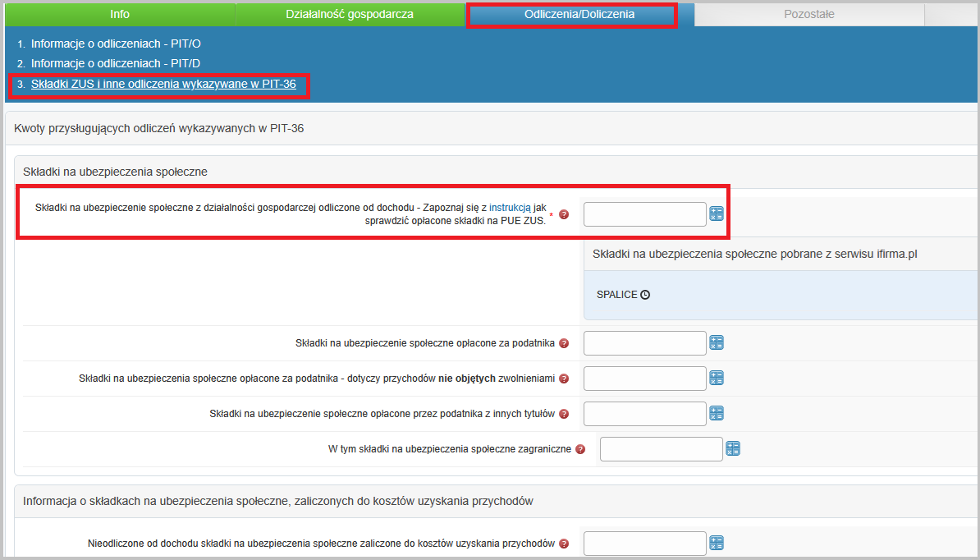
Task: Focus the business activity social contributions input
Action: coord(644,214)
